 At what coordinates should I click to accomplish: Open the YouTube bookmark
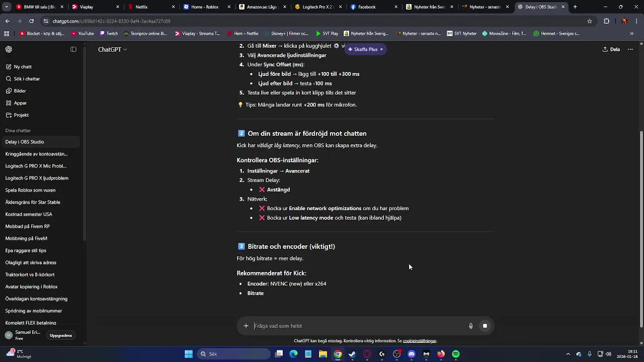click(83, 34)
